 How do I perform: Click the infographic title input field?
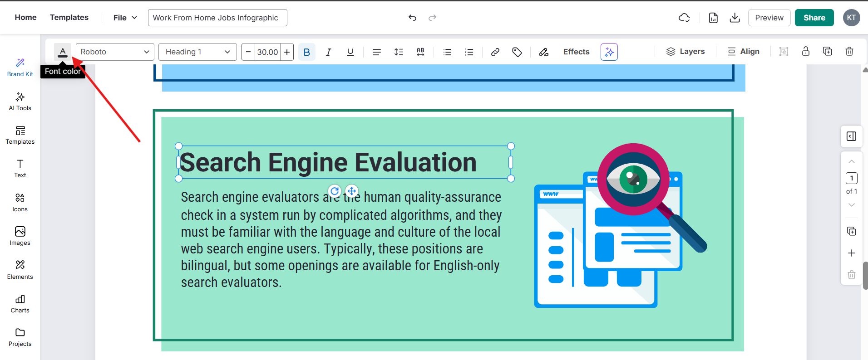pos(217,18)
